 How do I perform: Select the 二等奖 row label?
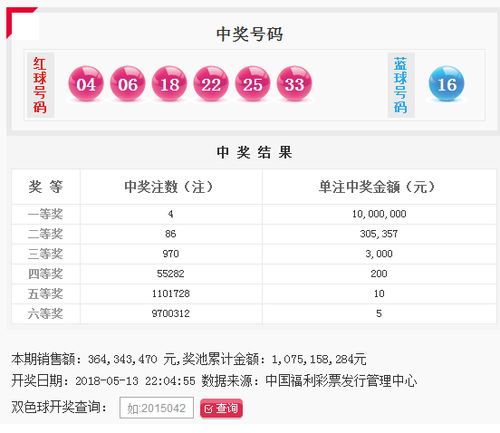tap(45, 234)
